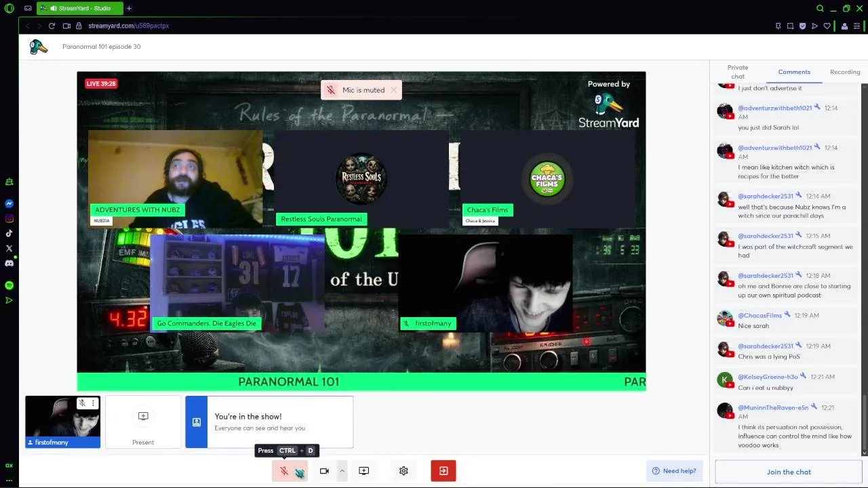
Task: Click the ad blocker shield icon
Action: (x=802, y=26)
